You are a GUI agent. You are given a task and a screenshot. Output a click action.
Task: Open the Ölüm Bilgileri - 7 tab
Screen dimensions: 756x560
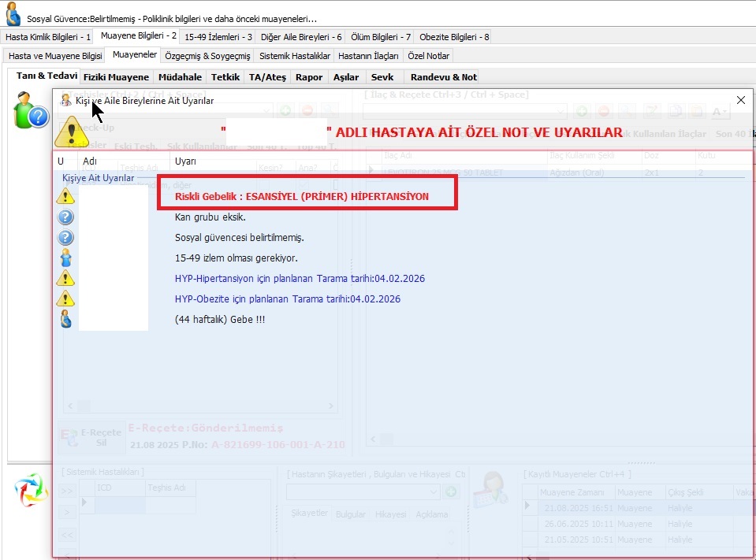click(381, 36)
